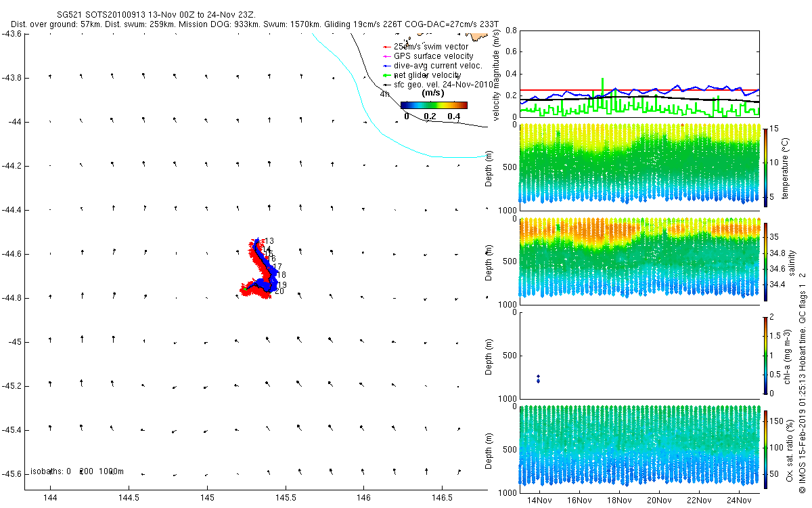Click the 'velocity magnitude (m/s)' axis label
Screen dimensions: 812x508
(496, 75)
